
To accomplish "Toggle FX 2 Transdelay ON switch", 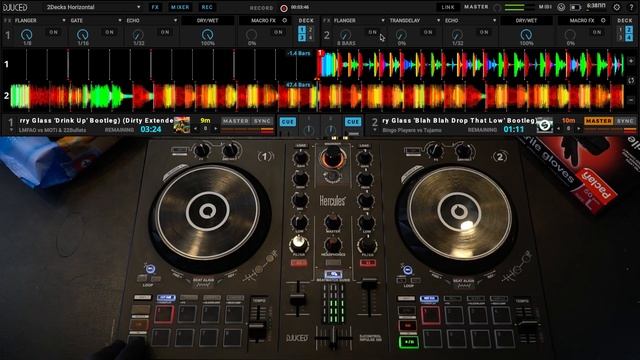I will (x=428, y=32).
